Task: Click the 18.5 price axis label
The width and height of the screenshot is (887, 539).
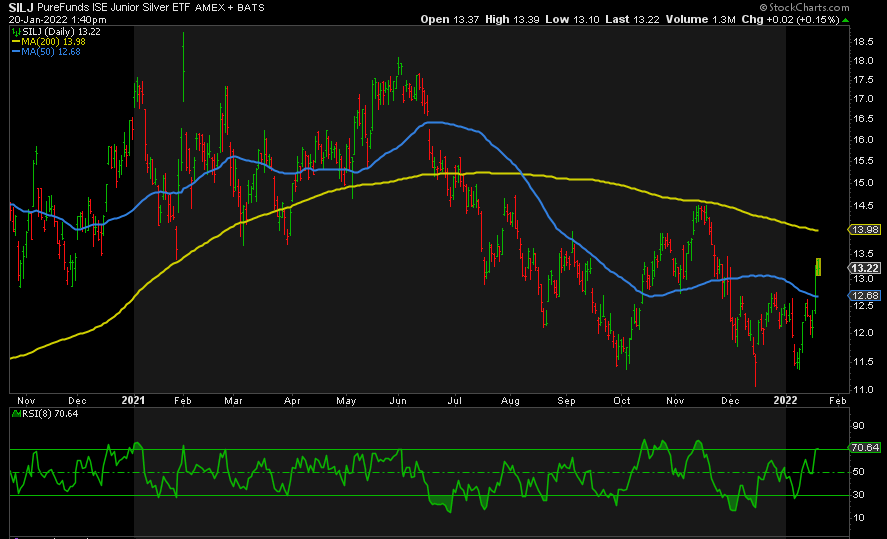Action: (863, 42)
